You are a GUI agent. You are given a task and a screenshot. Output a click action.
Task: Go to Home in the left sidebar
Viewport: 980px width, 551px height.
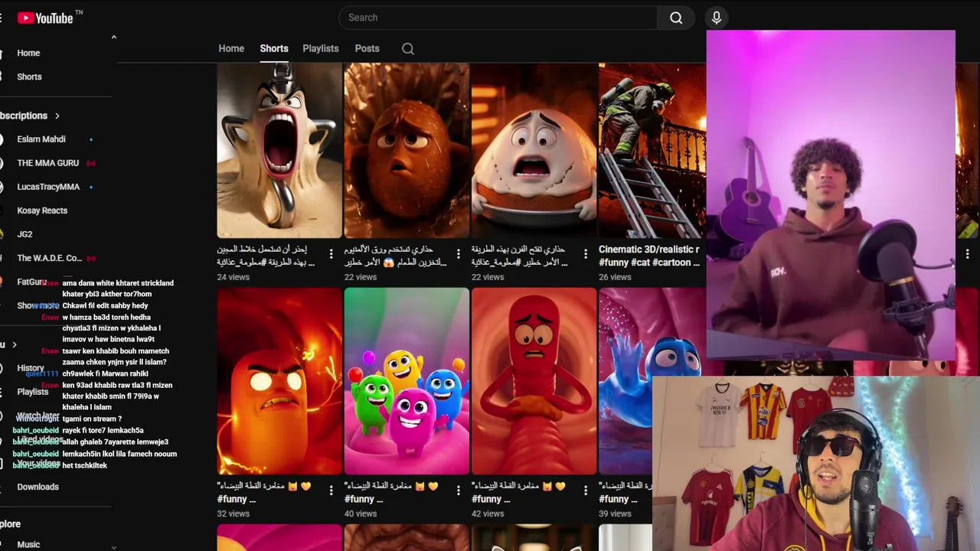click(28, 53)
